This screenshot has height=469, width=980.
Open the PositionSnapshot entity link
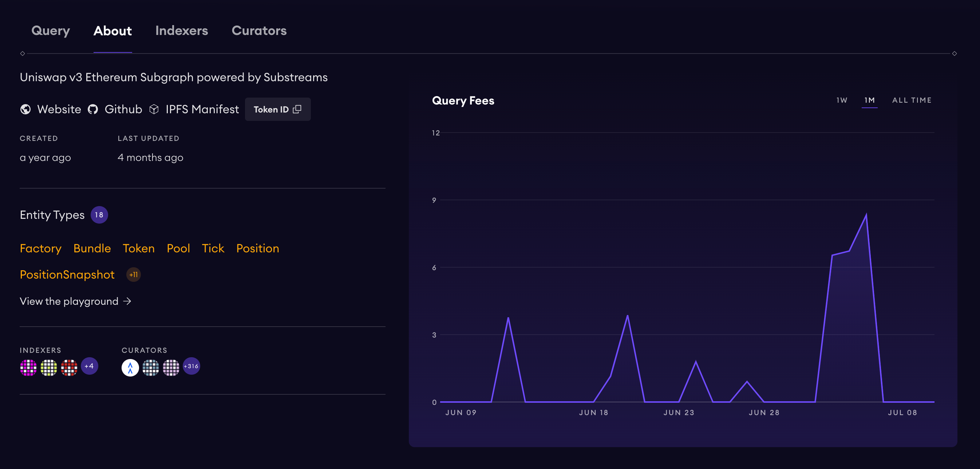pyautogui.click(x=67, y=275)
